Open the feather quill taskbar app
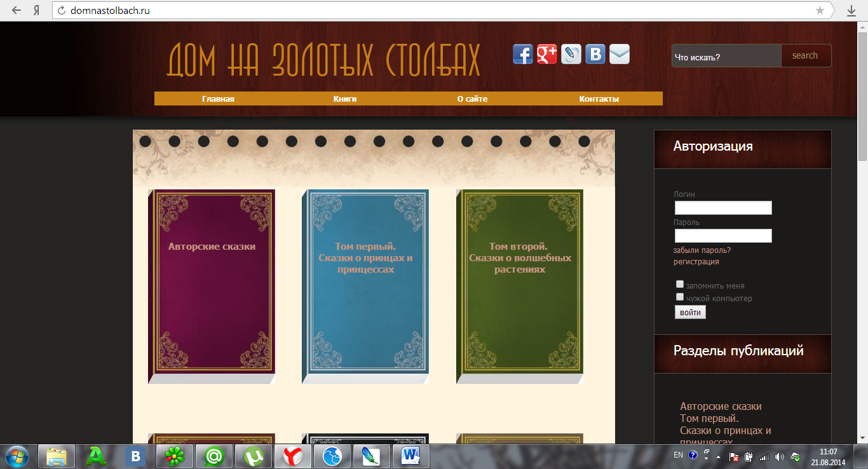This screenshot has width=868, height=469. click(372, 456)
